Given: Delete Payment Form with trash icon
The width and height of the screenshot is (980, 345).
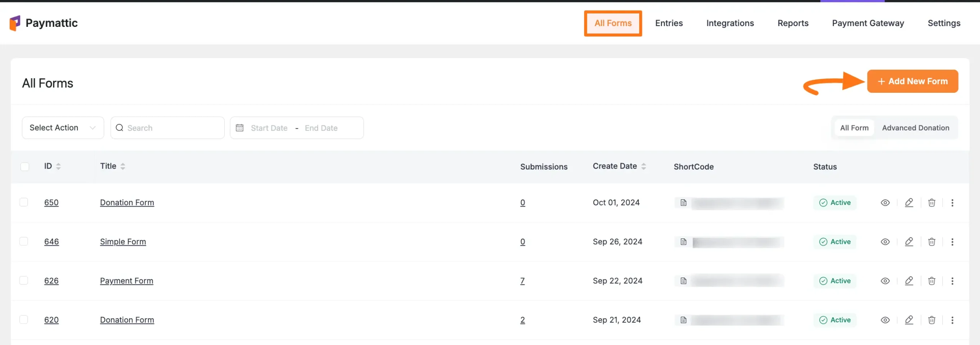Looking at the screenshot, I should 932,281.
